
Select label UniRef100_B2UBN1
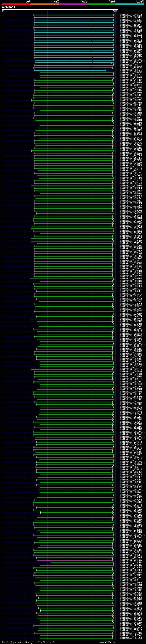tap(131, 110)
